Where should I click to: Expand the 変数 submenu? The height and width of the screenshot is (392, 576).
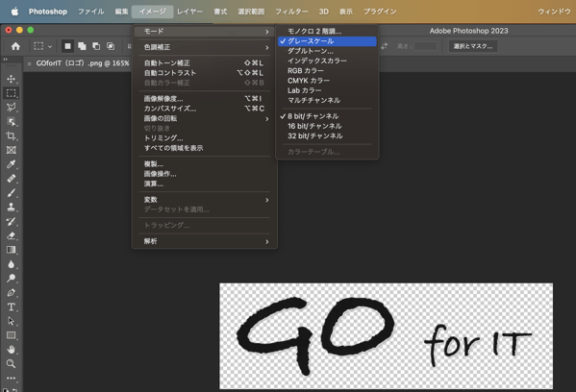tap(205, 200)
